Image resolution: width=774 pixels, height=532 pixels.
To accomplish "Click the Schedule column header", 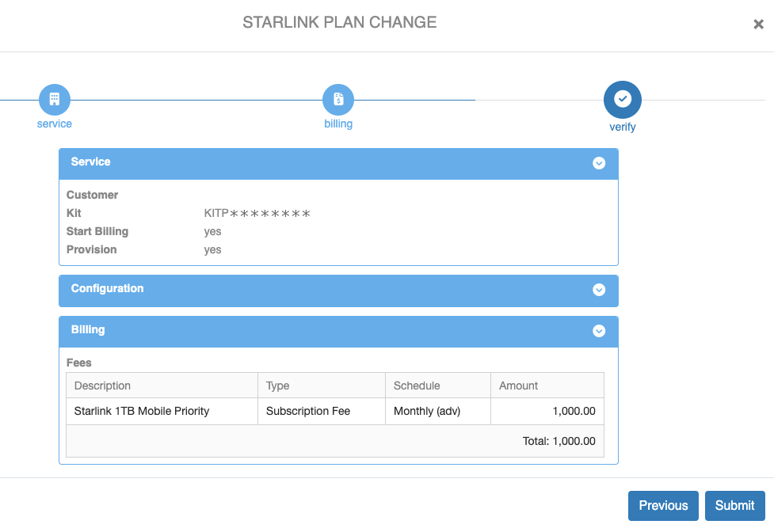I will click(x=417, y=386).
